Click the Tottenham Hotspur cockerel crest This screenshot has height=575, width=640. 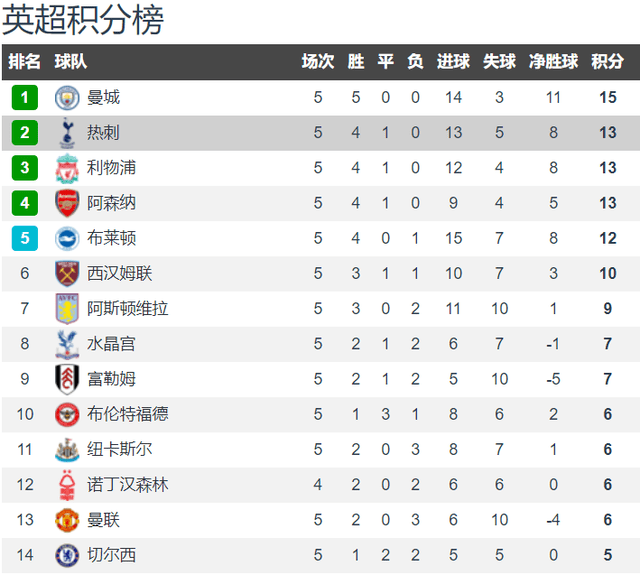point(67,133)
